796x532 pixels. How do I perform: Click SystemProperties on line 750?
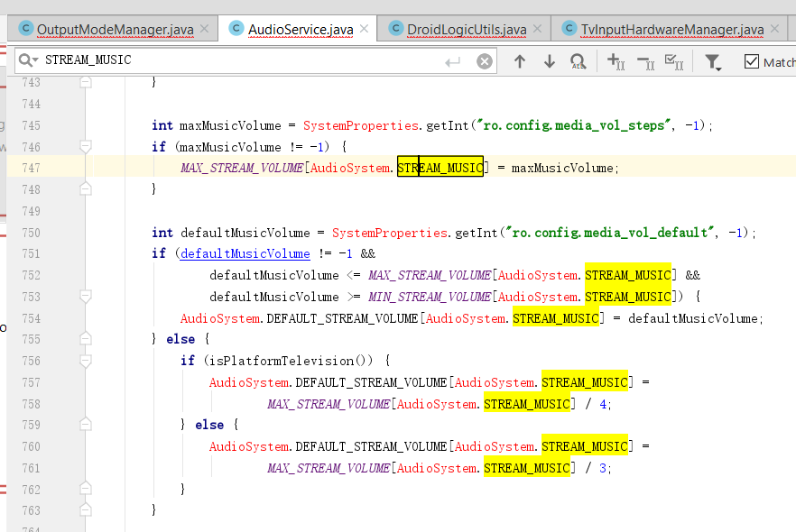[390, 233]
